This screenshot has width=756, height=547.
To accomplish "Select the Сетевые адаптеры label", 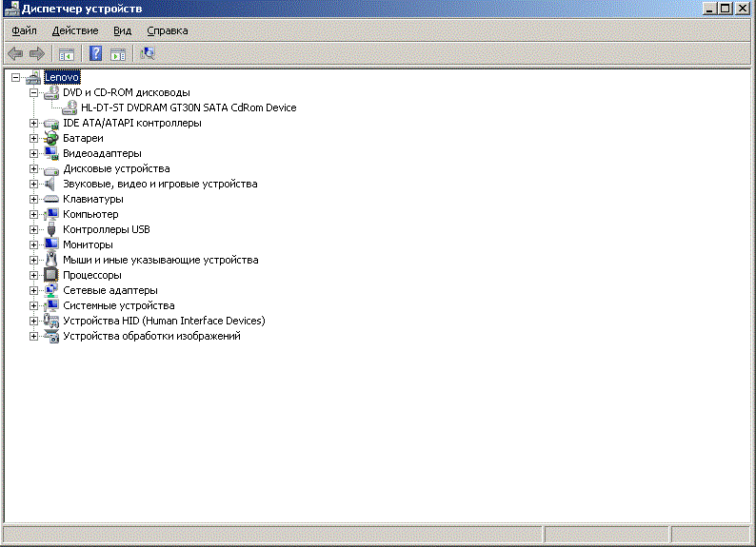I will click(110, 290).
